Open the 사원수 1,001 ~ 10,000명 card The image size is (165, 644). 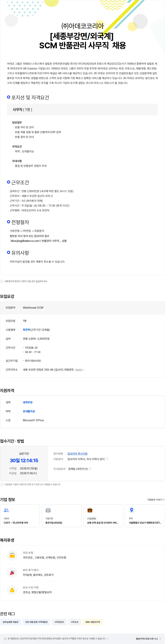(x=20, y=516)
